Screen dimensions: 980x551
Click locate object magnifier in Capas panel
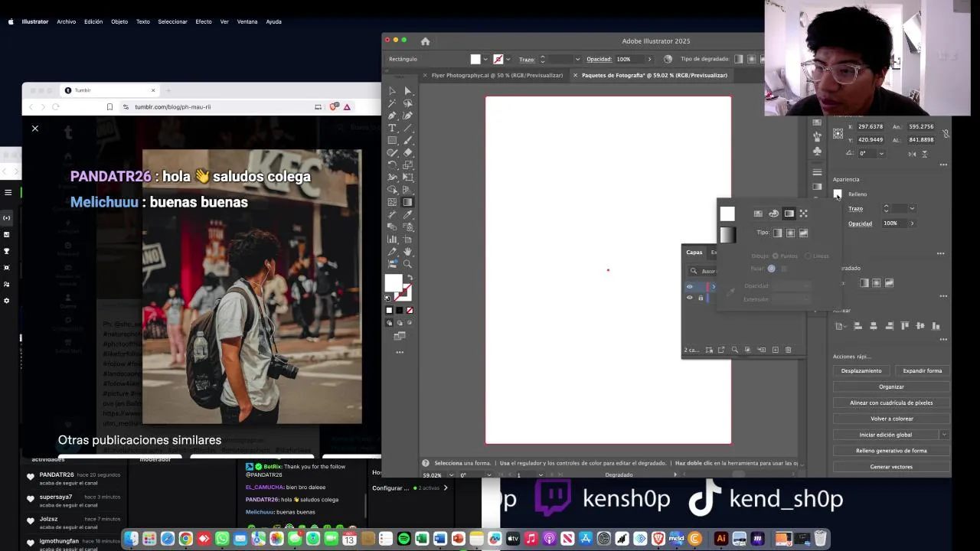pyautogui.click(x=734, y=350)
